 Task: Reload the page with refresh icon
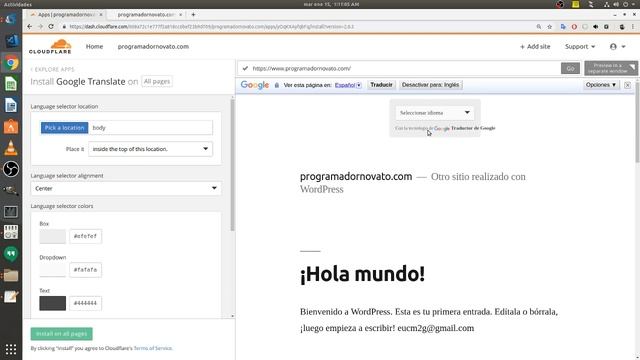pos(51,27)
